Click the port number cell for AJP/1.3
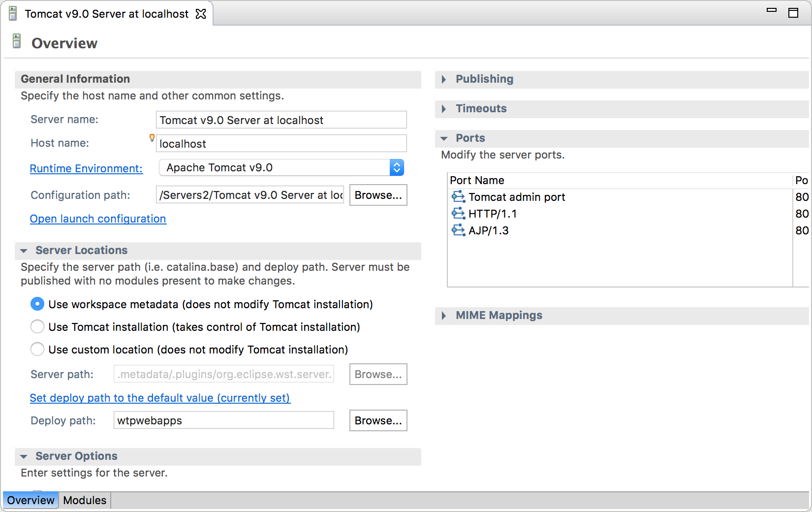Viewport: 812px width, 512px height. (x=802, y=230)
